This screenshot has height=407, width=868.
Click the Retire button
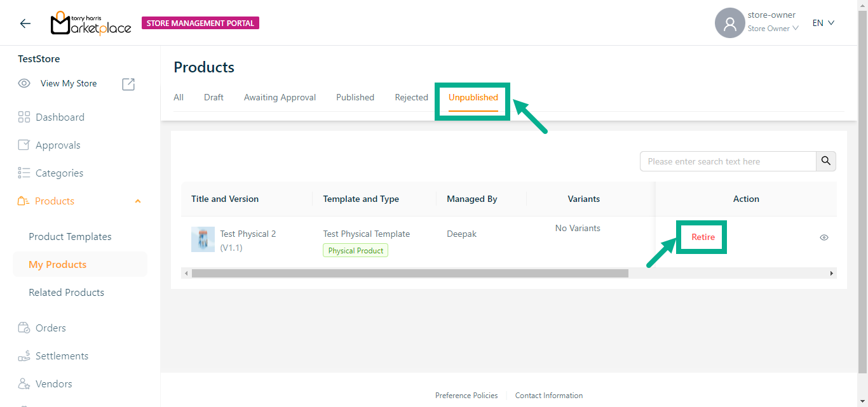click(x=703, y=237)
